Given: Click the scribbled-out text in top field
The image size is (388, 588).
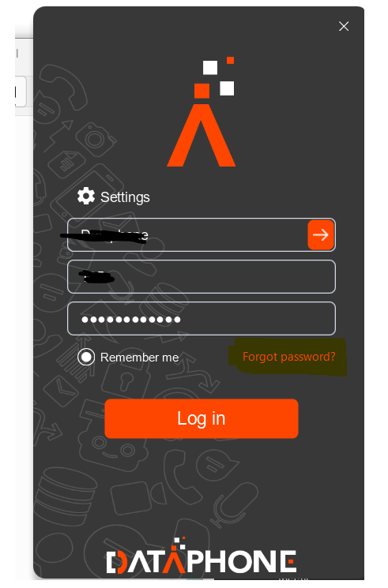Looking at the screenshot, I should tap(104, 236).
